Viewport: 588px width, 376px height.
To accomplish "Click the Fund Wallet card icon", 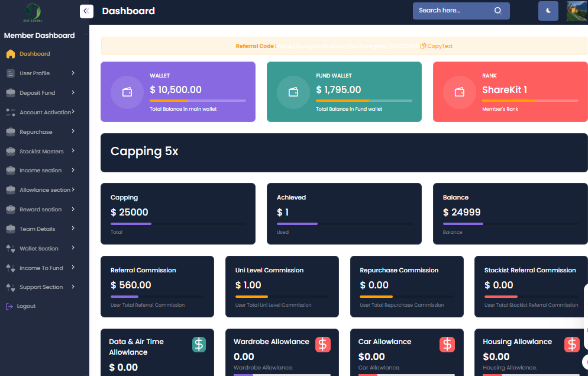I will click(x=293, y=92).
